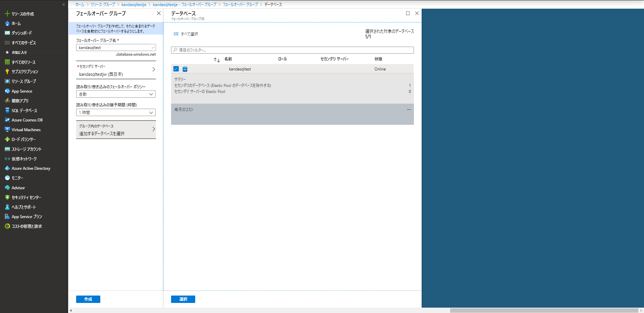
Task: Open the フェールオーバー ポリシー dropdown set to 自動
Action: pos(116,94)
